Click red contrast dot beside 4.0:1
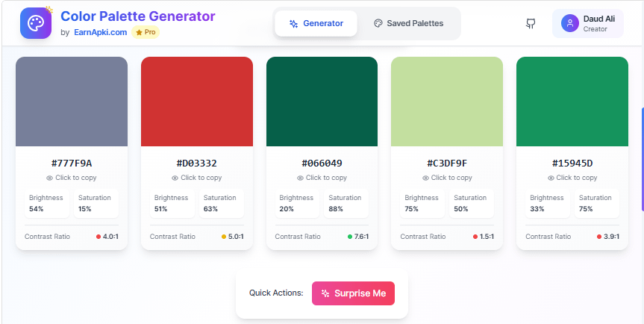This screenshot has width=644, height=324. (x=99, y=237)
